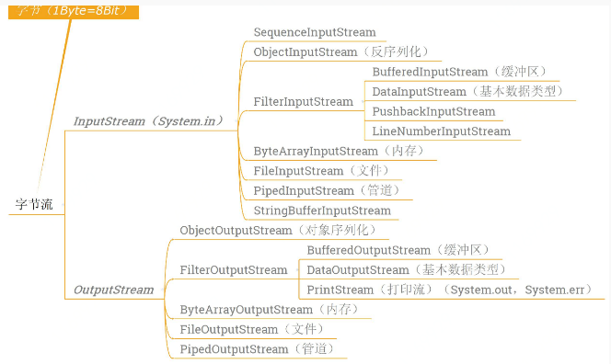This screenshot has height=364, width=611.
Task: Click the LineNumberInputStream node
Action: coord(441,131)
